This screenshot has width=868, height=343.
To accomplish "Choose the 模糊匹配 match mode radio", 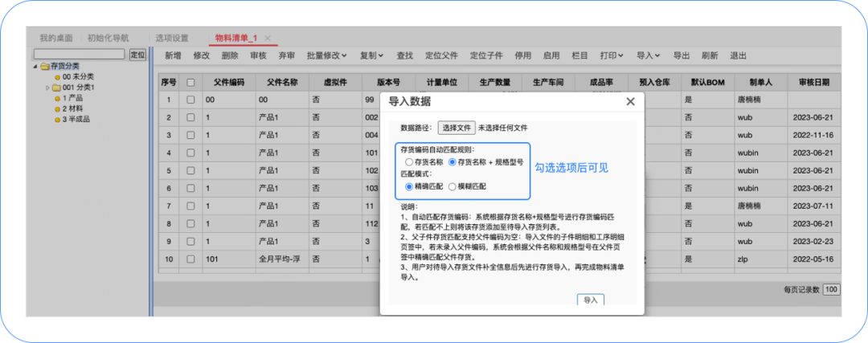I will tap(452, 186).
